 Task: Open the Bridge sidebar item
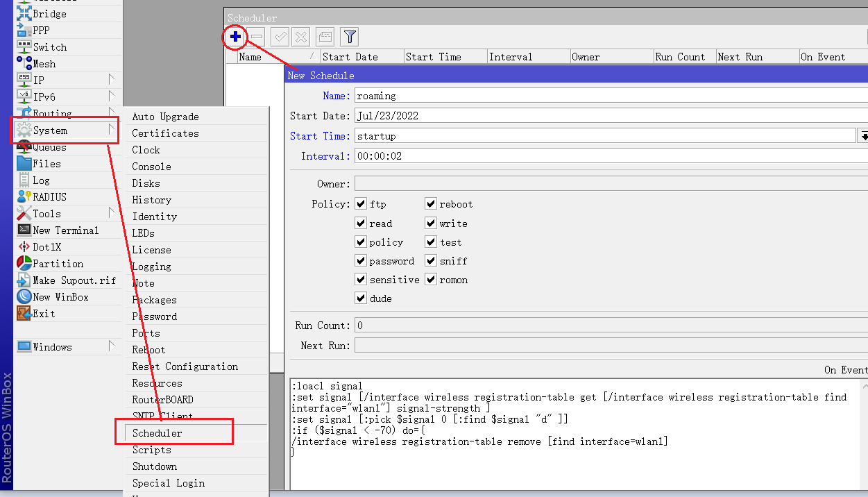[x=49, y=14]
